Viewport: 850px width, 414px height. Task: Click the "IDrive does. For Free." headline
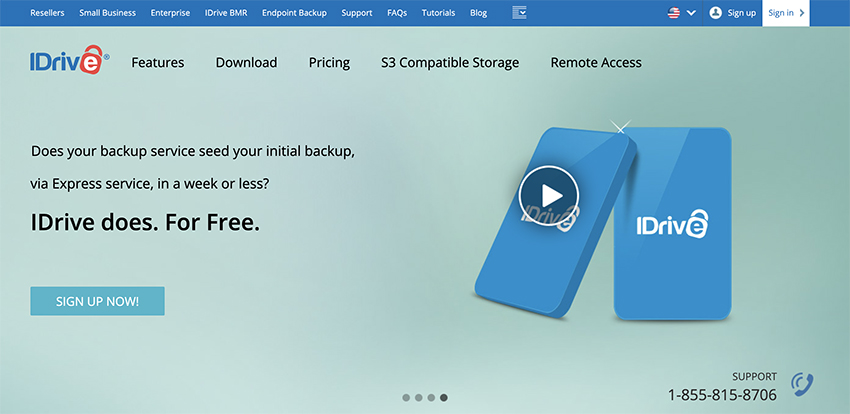coord(145,223)
